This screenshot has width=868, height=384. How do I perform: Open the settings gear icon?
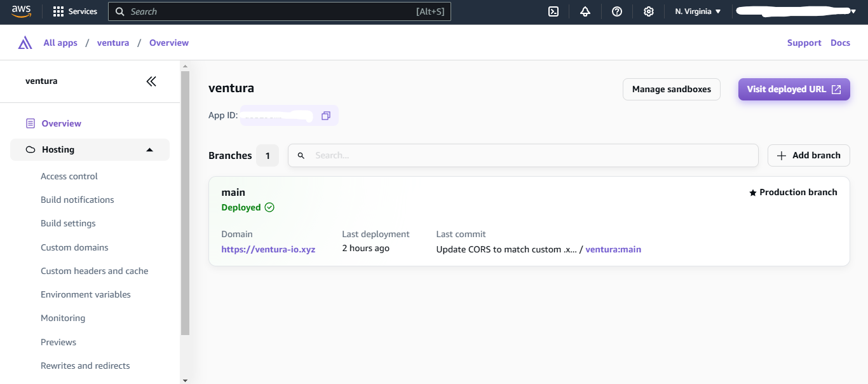[649, 11]
